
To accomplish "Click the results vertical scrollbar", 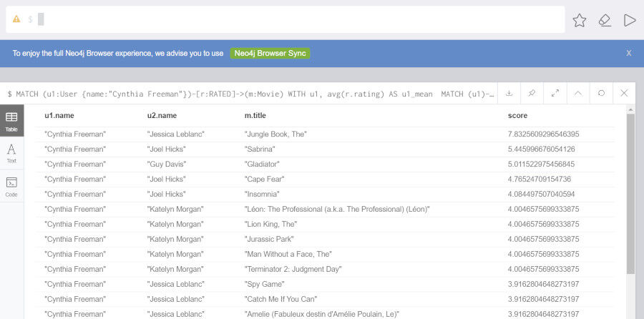I will (x=630, y=194).
